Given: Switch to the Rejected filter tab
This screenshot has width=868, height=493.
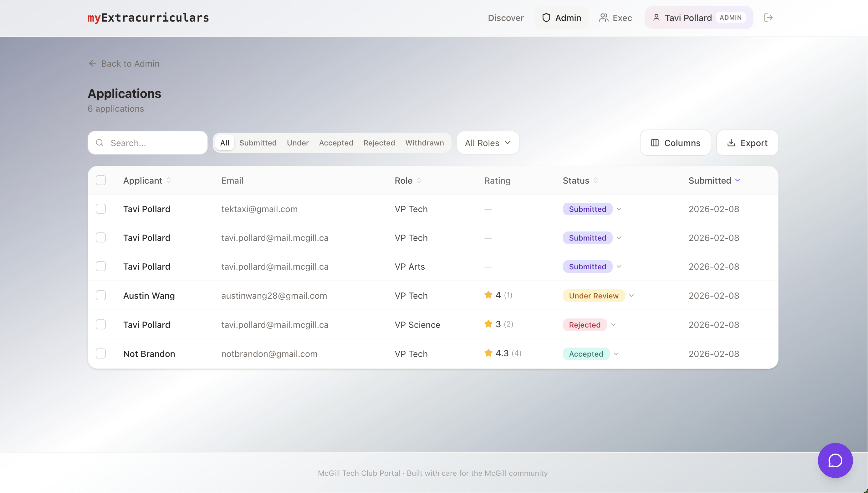Looking at the screenshot, I should 379,143.
